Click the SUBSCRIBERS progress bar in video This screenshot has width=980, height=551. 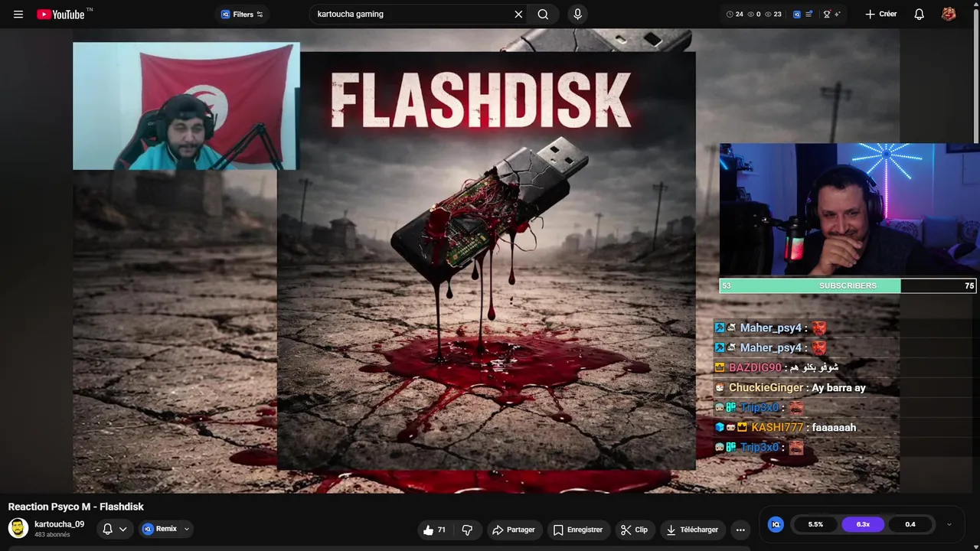pyautogui.click(x=848, y=285)
